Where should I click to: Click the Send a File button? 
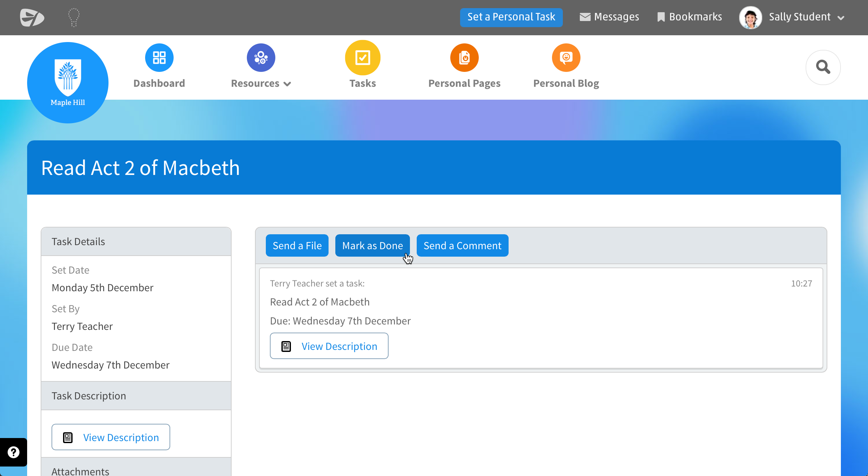[297, 245]
